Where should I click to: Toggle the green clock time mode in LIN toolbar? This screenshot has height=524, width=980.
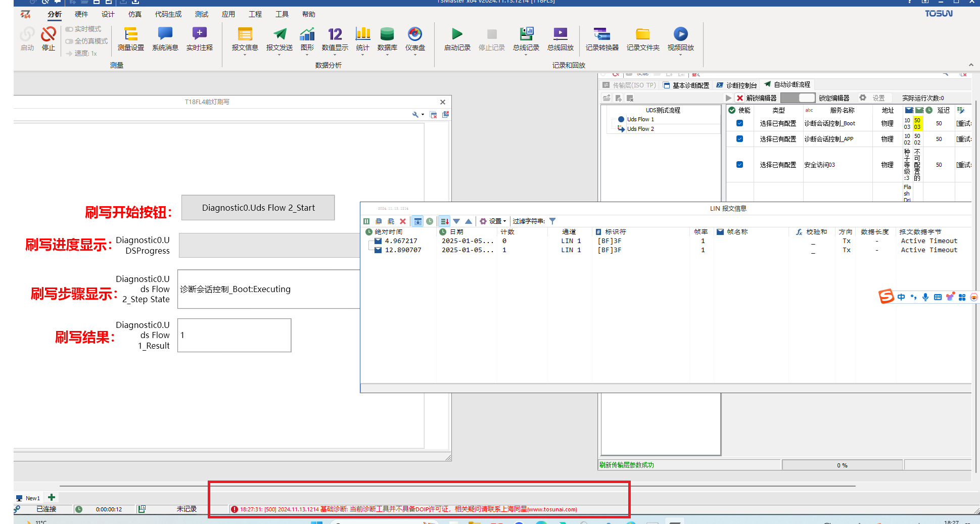click(430, 221)
